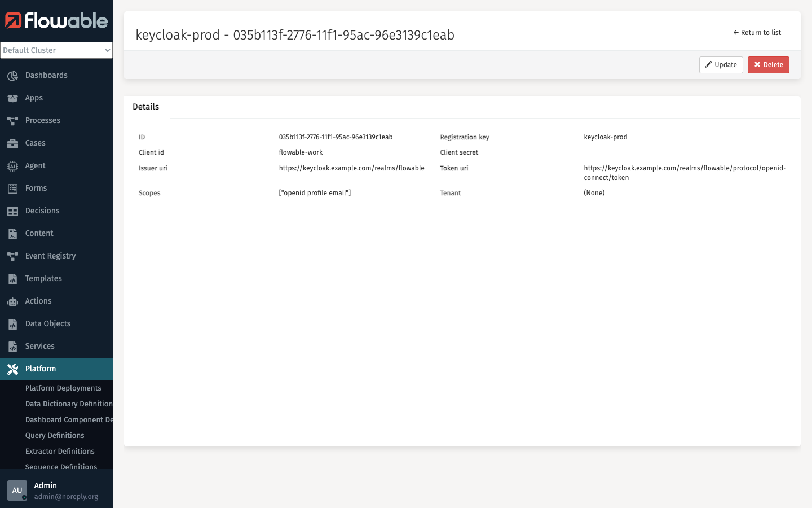Follow the Return to list link

pyautogui.click(x=757, y=32)
